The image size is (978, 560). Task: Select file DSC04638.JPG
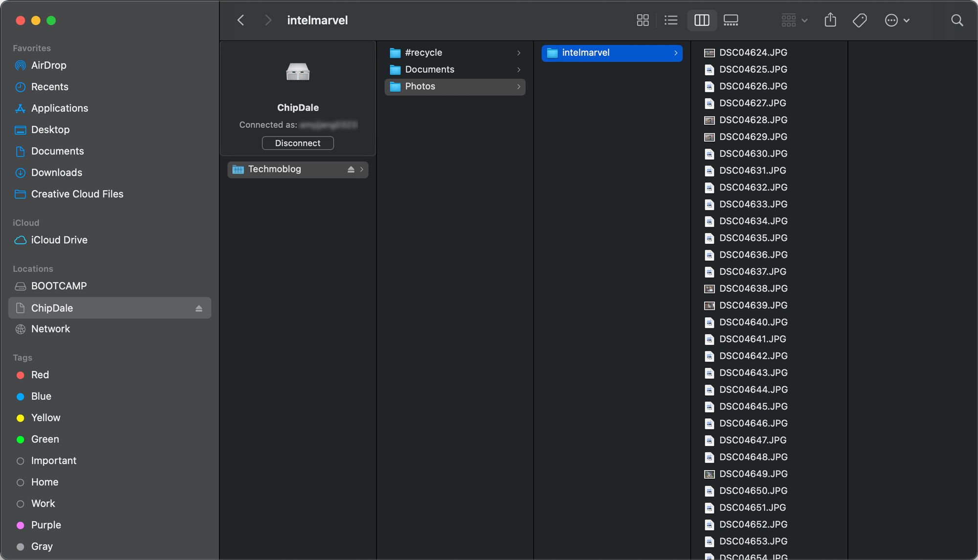click(x=753, y=288)
